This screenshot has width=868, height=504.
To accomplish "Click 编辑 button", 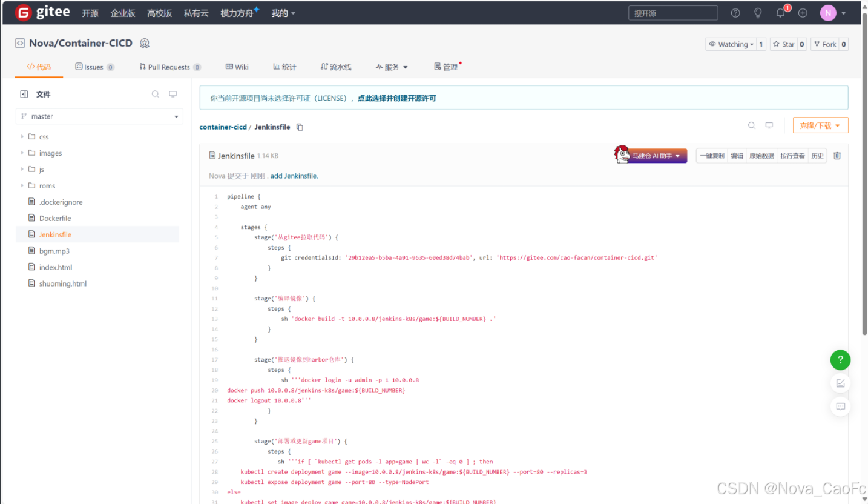I will click(x=737, y=156).
